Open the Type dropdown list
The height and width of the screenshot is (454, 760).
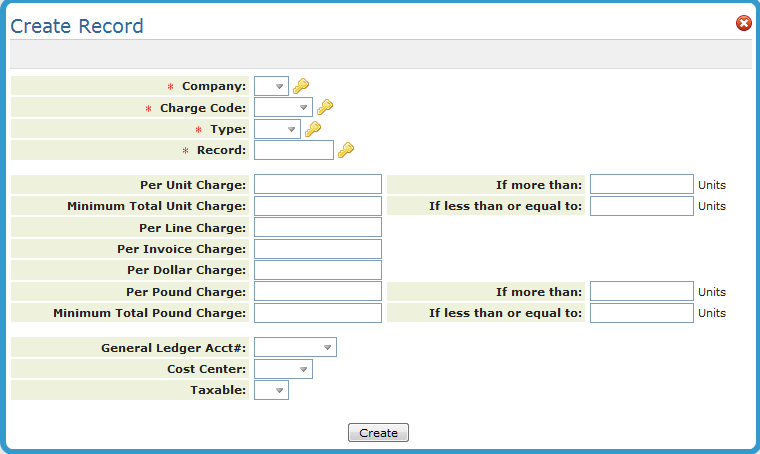click(278, 129)
